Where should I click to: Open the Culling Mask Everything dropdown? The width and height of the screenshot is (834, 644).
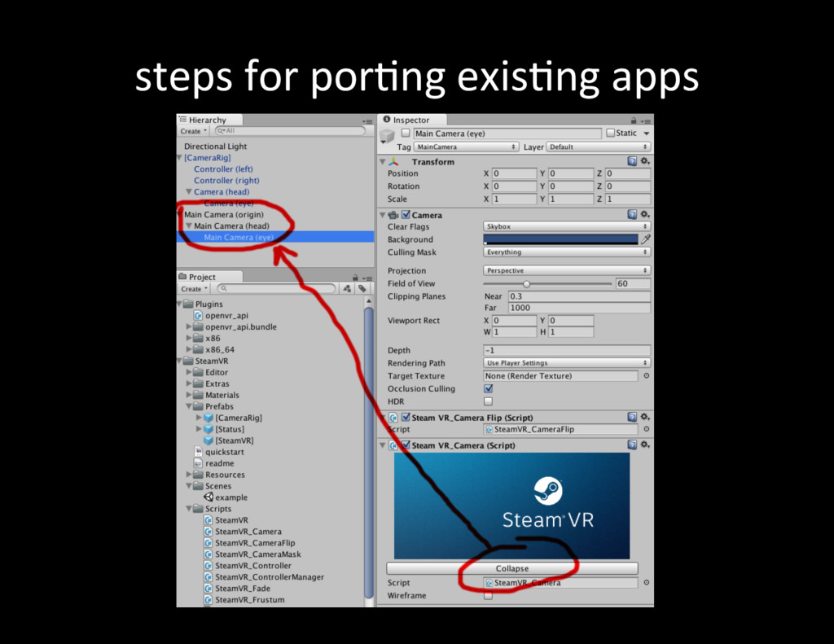(x=567, y=252)
